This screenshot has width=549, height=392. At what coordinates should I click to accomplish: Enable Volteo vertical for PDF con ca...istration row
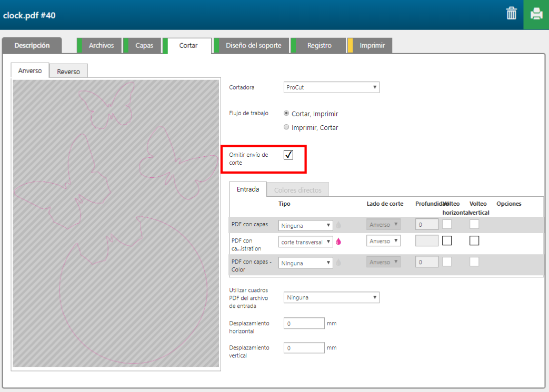point(474,240)
